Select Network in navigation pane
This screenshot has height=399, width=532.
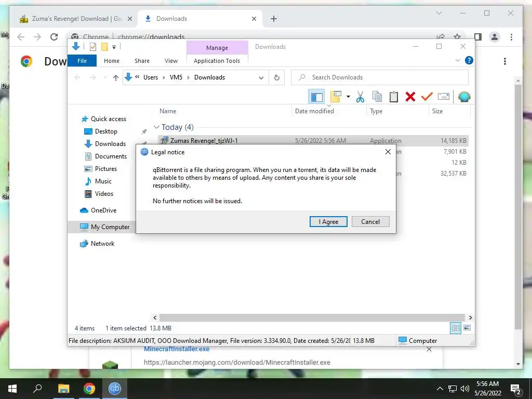102,244
